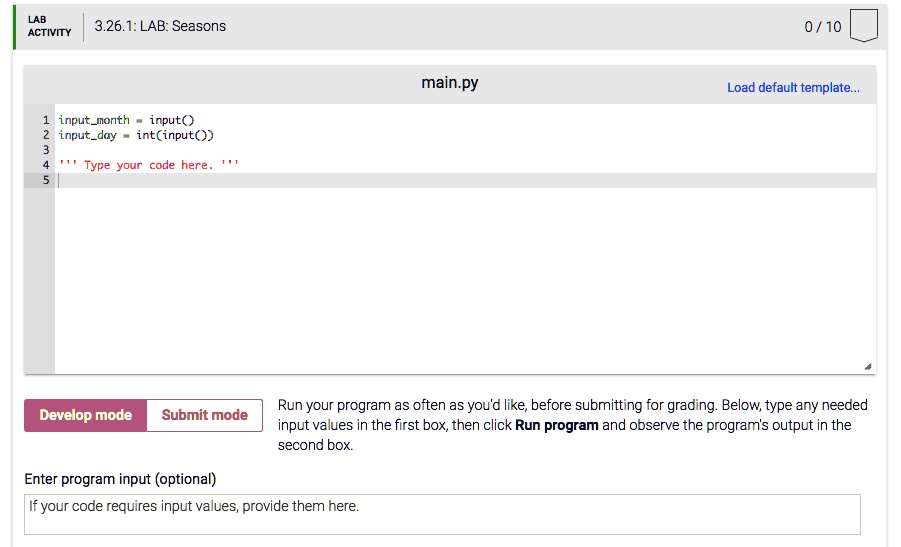Select line number 1 in gutter

[45, 120]
